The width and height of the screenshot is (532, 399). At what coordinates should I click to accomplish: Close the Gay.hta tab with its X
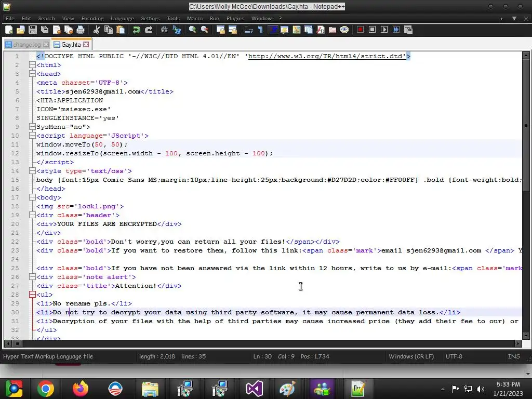(86, 45)
